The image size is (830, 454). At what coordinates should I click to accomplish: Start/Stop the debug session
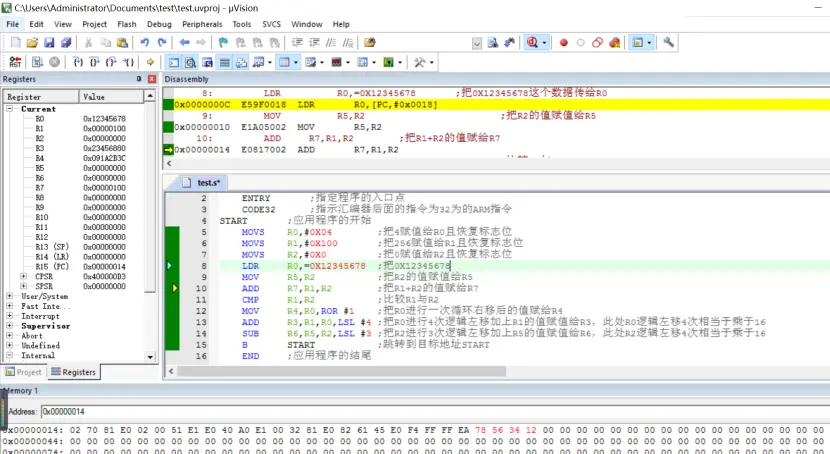click(x=533, y=42)
